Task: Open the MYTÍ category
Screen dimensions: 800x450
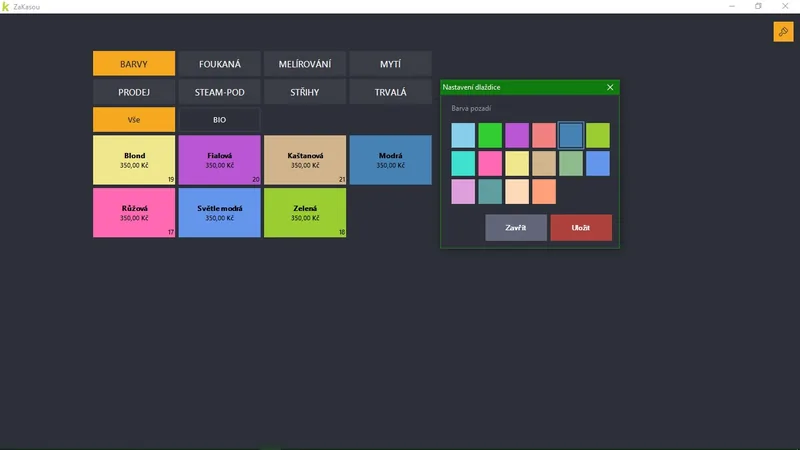Action: tap(390, 64)
